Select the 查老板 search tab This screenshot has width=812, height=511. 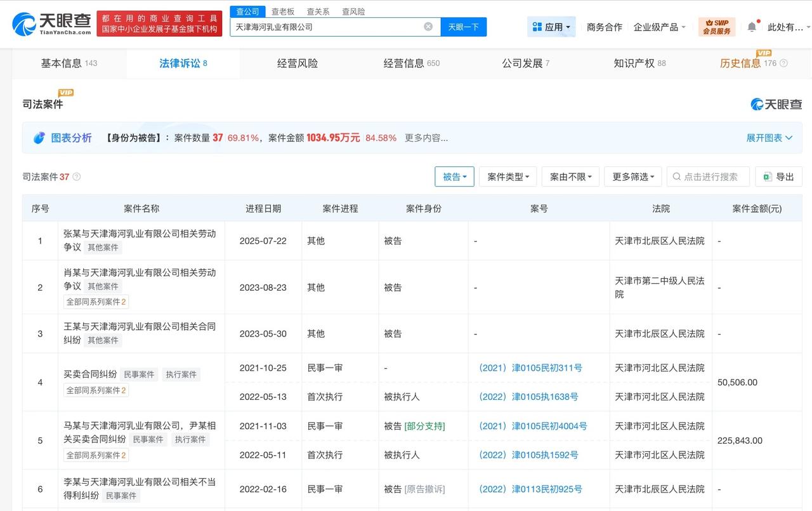[283, 11]
